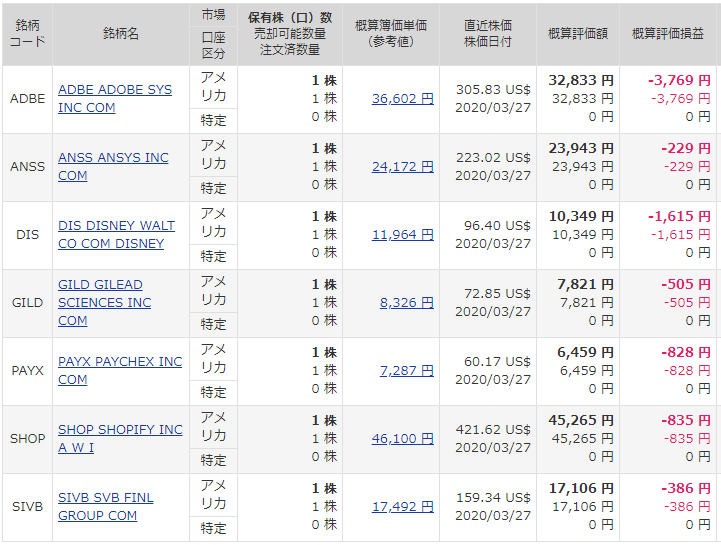Select the SIVB ticker code cell
Image resolution: width=721 pixels, height=545 pixels.
point(28,506)
